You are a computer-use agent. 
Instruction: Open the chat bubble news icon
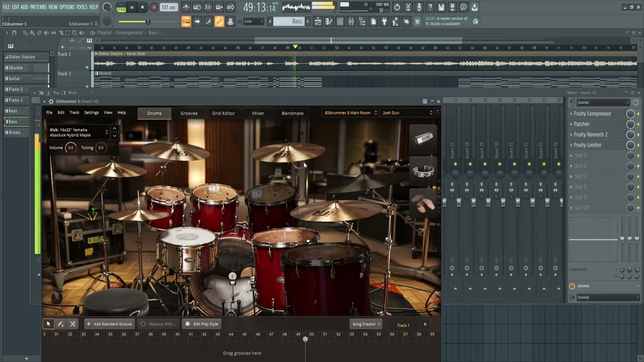463,8
